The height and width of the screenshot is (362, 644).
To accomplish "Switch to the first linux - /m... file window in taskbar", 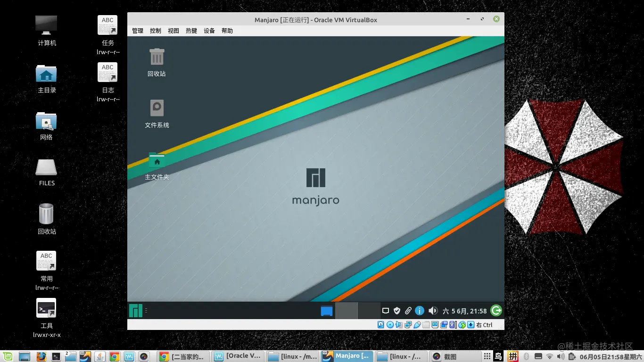I will click(x=292, y=357).
